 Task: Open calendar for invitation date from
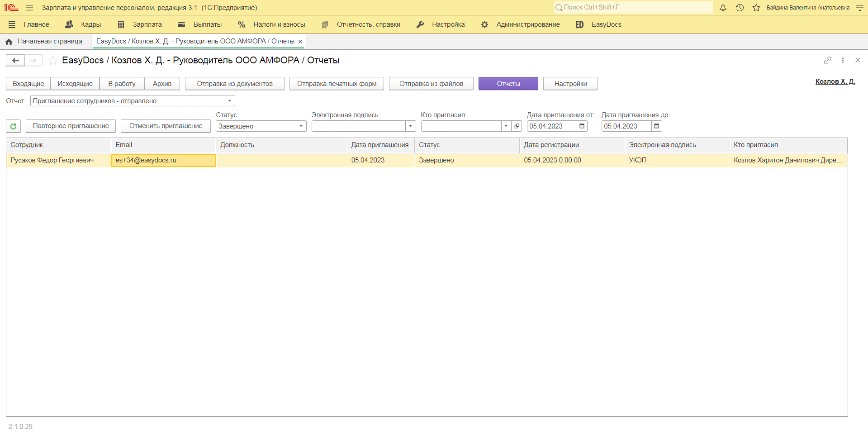click(x=582, y=126)
